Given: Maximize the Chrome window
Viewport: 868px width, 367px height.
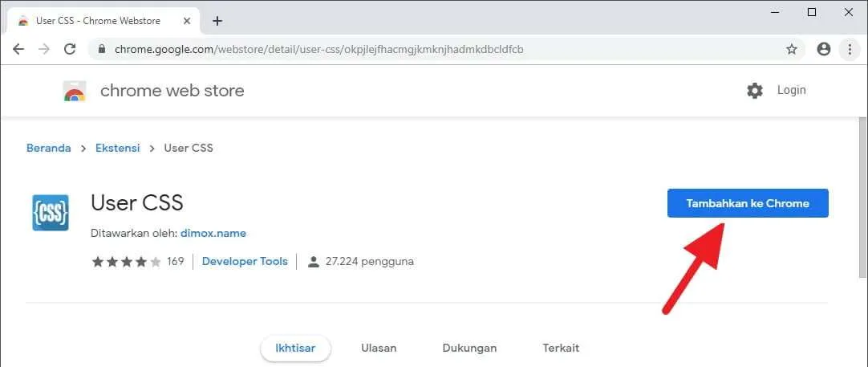Looking at the screenshot, I should 812,12.
